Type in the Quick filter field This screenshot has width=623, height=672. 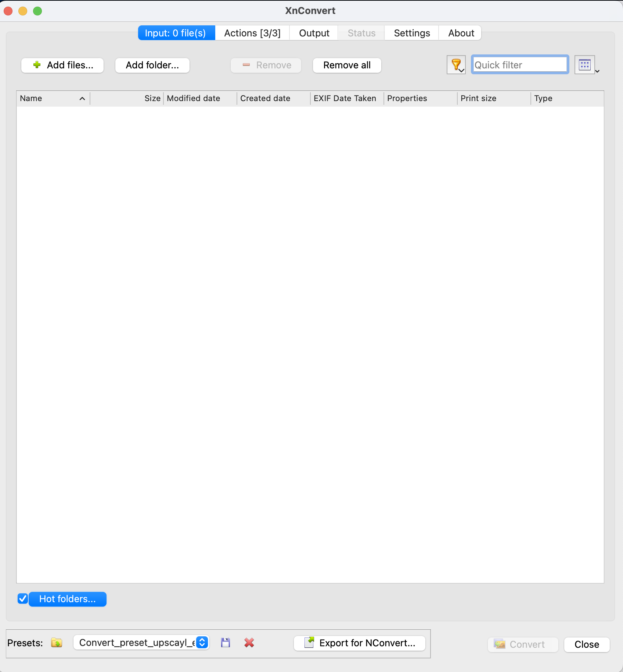pos(519,64)
